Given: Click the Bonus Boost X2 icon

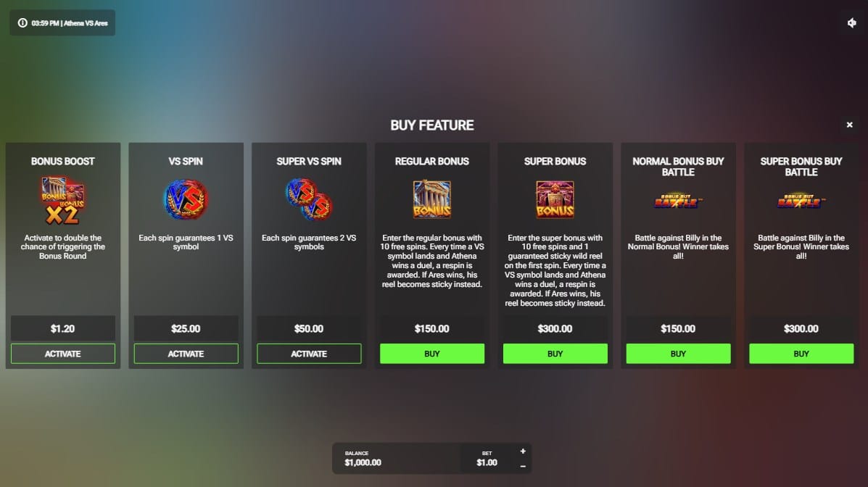Looking at the screenshot, I should 62,200.
